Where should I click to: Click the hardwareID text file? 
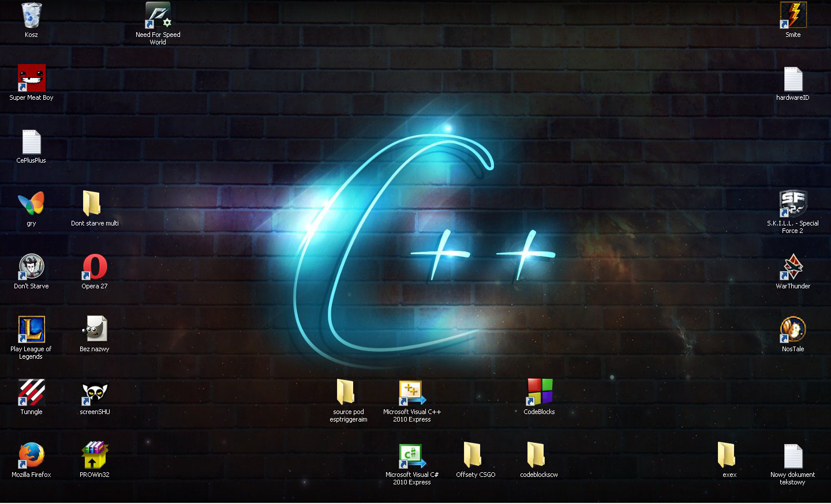(793, 79)
